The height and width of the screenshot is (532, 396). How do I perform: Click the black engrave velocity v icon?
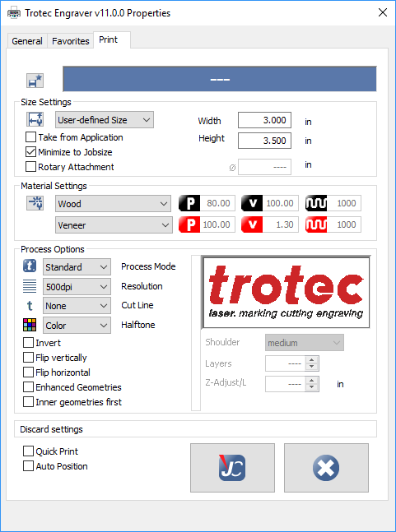coord(252,203)
